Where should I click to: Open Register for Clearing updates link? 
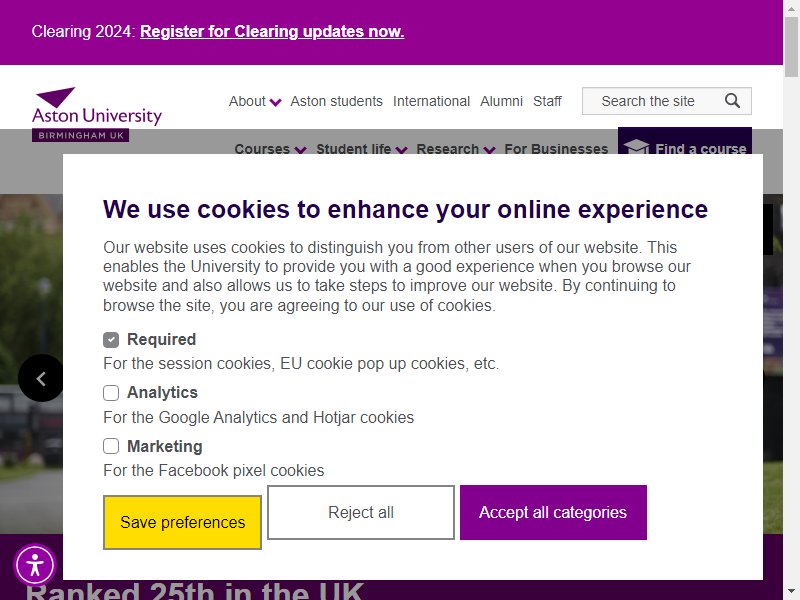pos(272,32)
